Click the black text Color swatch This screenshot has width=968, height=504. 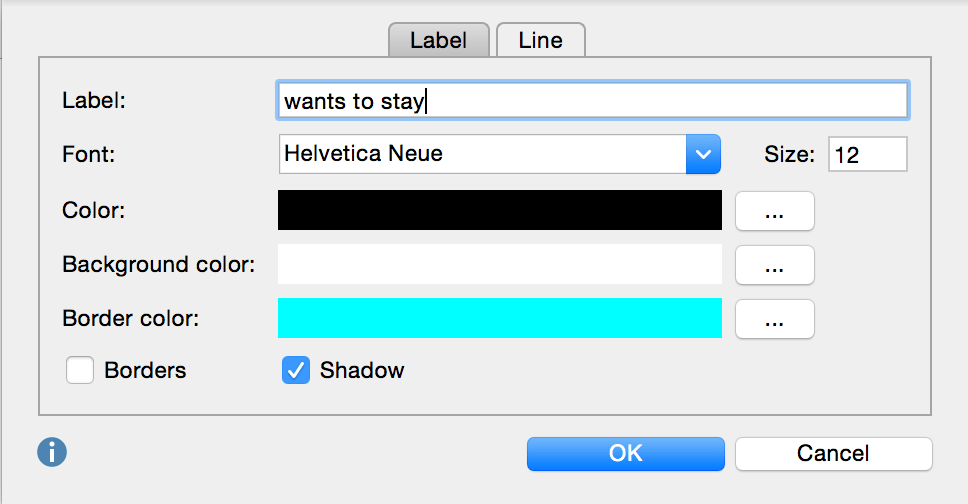pyautogui.click(x=499, y=210)
